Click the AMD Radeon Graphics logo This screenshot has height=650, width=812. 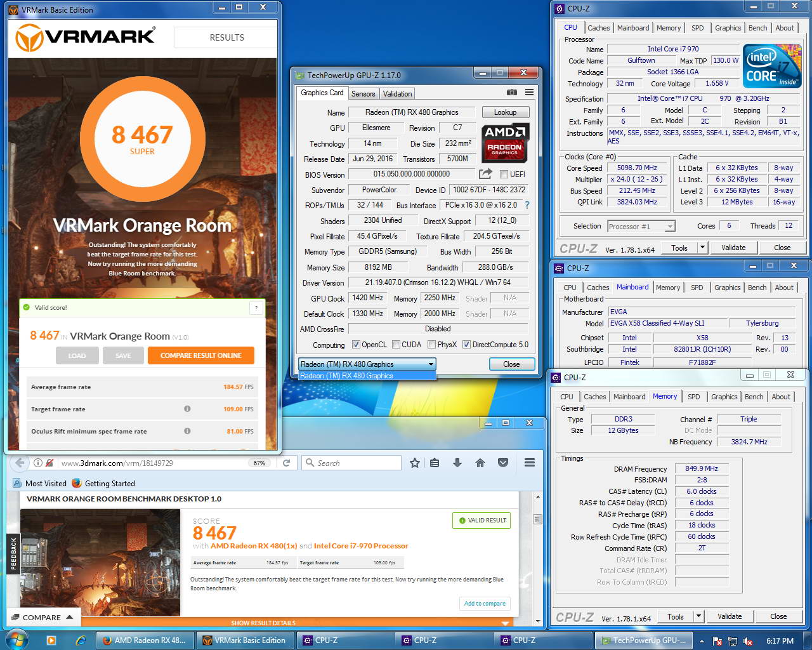(506, 143)
